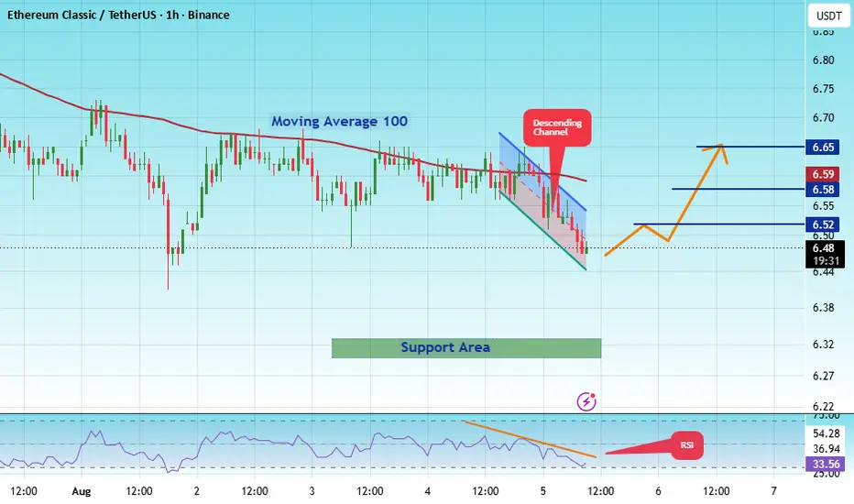
Task: Select the red RSI callout label
Action: 687,445
